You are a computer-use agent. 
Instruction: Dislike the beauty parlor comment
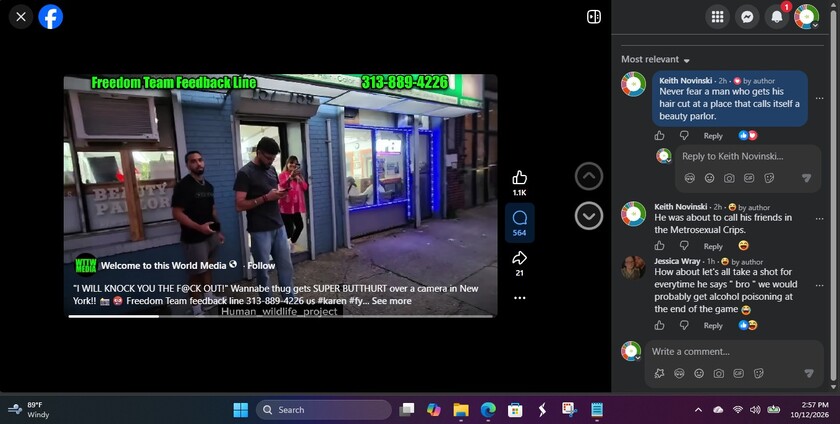coord(684,136)
